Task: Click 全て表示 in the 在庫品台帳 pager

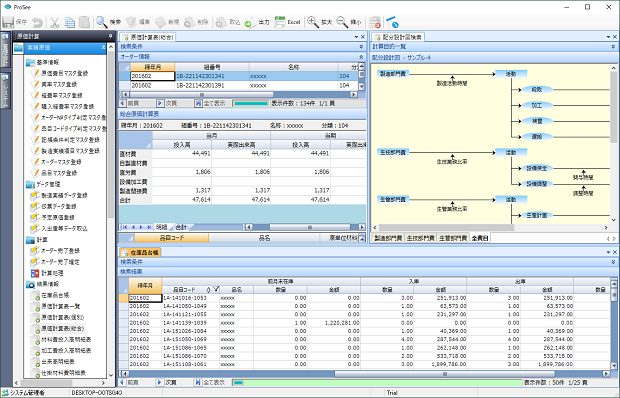Action: 210,383
